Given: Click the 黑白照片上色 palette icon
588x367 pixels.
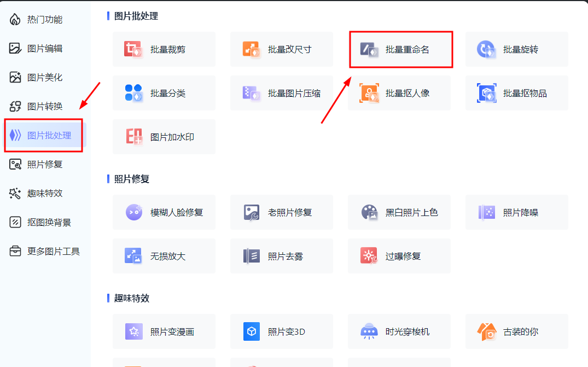Looking at the screenshot, I should (x=369, y=212).
